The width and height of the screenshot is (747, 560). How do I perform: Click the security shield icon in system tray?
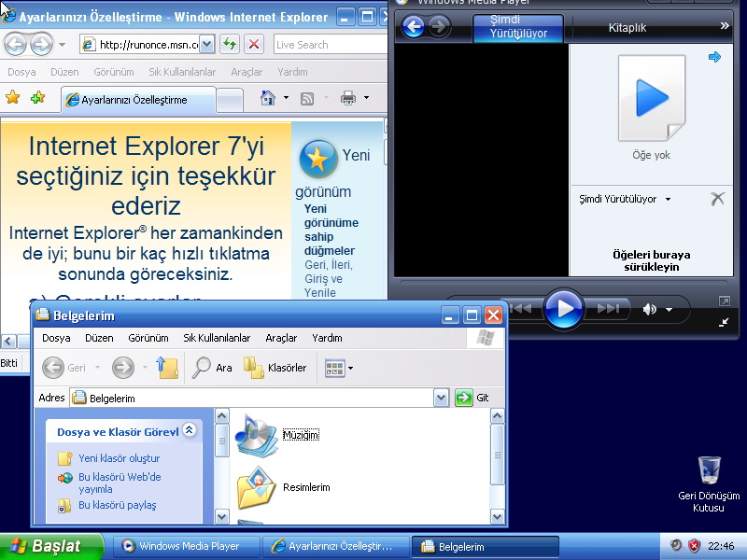pos(694,546)
